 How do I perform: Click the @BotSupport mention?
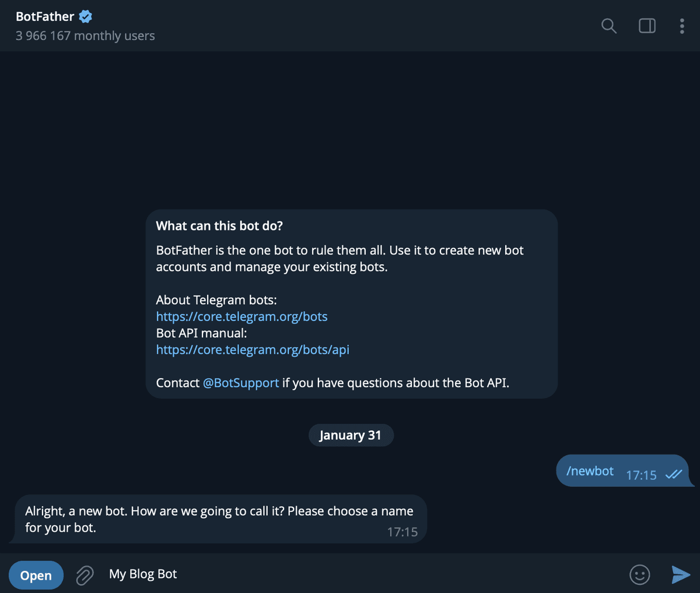pos(240,383)
